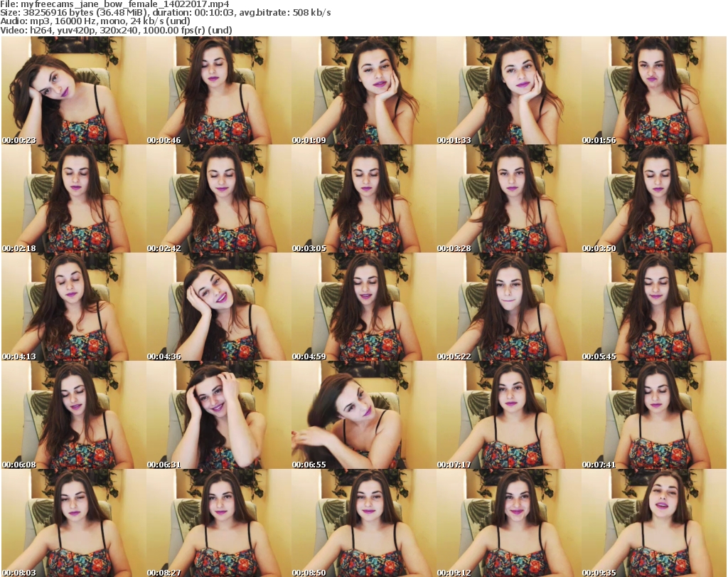Pick the thumbnail marked 00:08:03
This screenshot has width=728, height=577.
pos(73,523)
